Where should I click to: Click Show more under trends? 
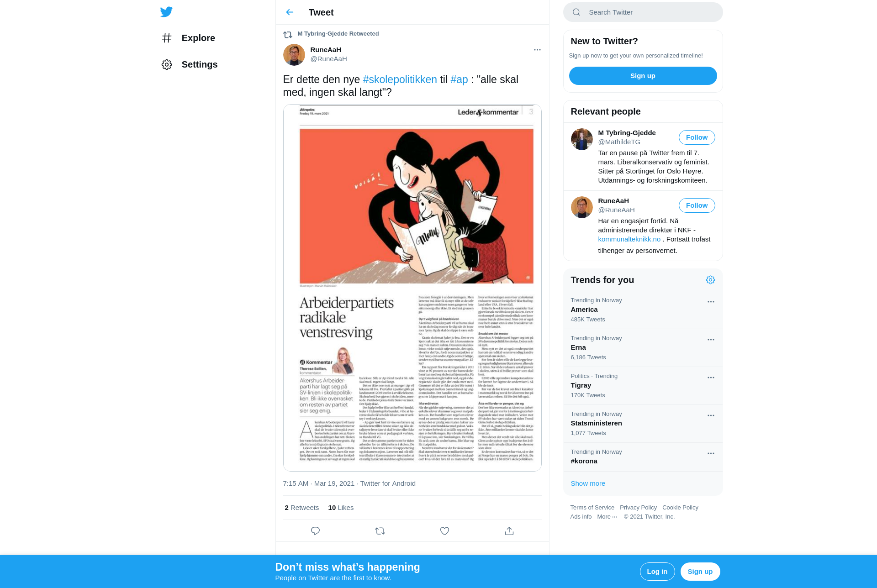pyautogui.click(x=587, y=483)
